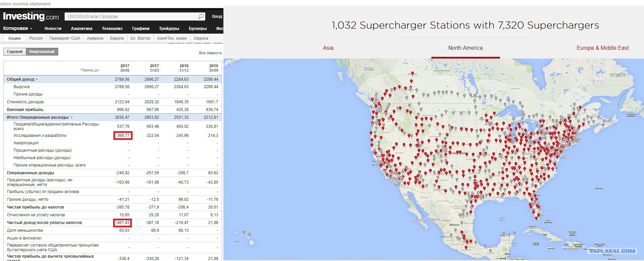644x261 pixels.
Task: Go to the Трейдеры menu item
Action: 169,29
